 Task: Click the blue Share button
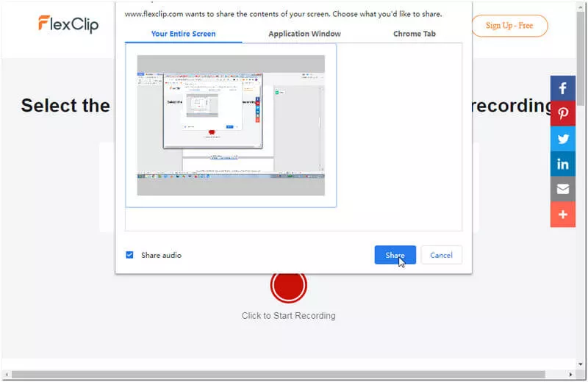coord(395,255)
